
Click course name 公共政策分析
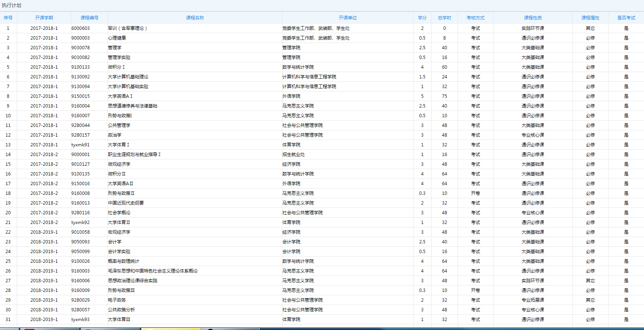pyautogui.click(x=121, y=310)
